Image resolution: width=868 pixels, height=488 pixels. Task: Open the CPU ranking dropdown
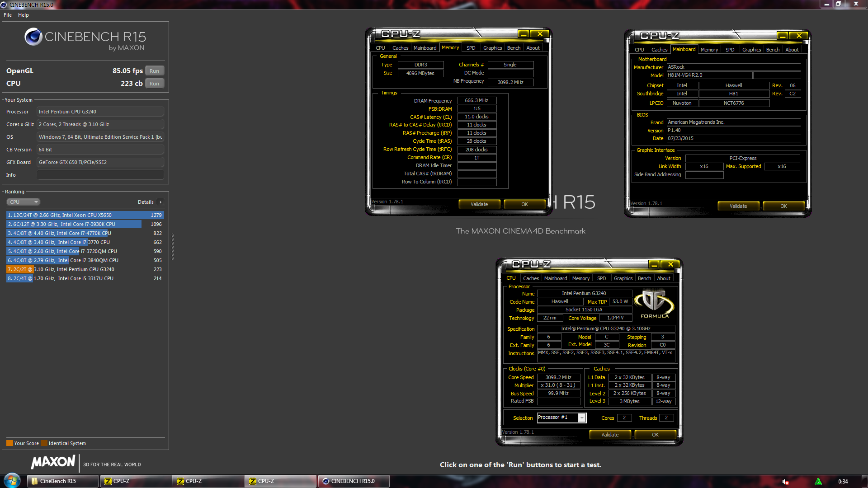(23, 202)
